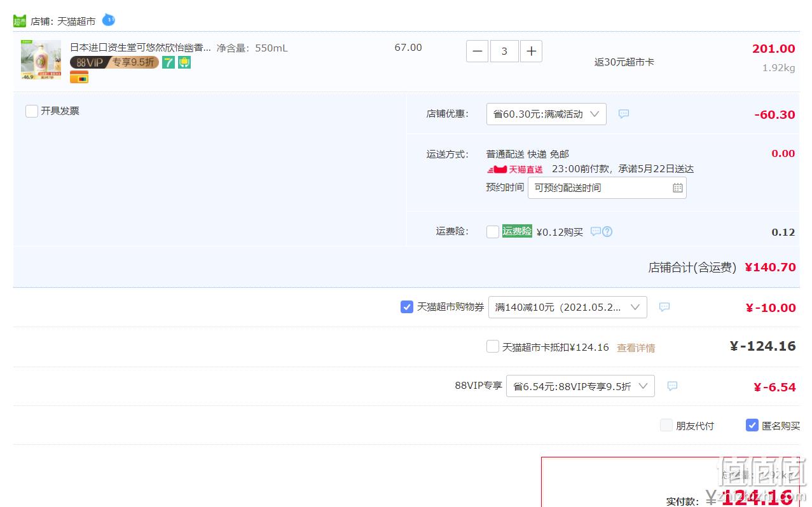Decrease quantity with the minus button
This screenshot has height=507, width=812.
[x=478, y=51]
